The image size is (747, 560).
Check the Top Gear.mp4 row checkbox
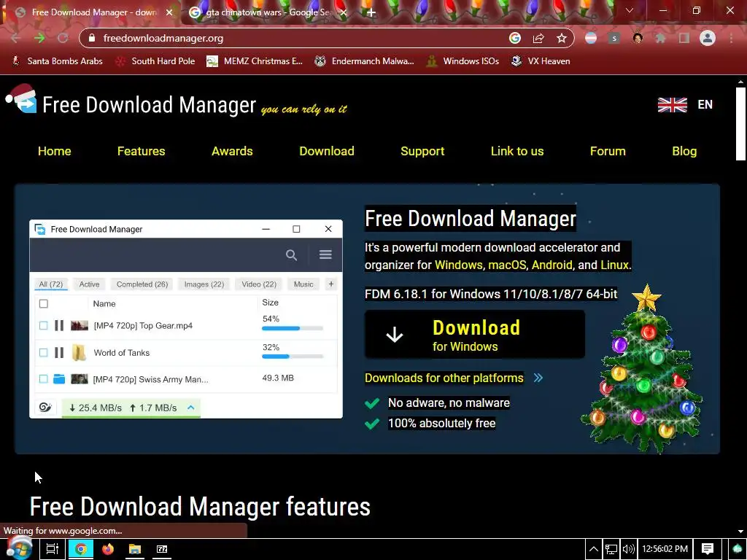43,325
